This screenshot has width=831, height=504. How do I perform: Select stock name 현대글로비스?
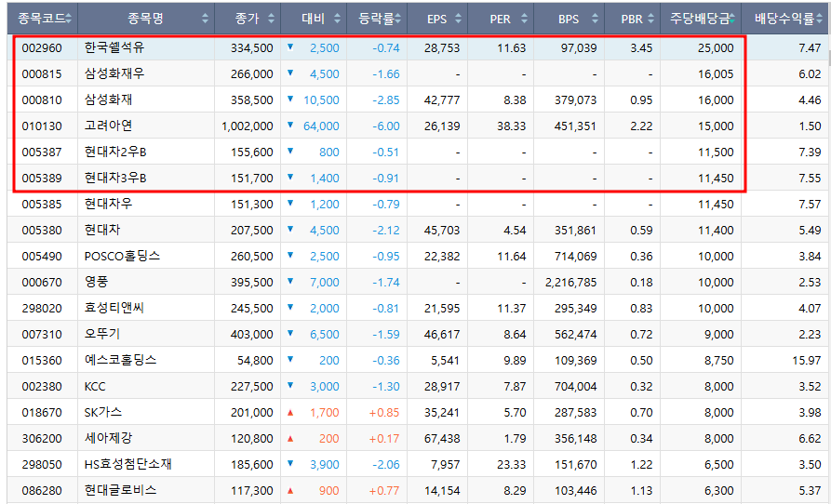click(x=120, y=490)
